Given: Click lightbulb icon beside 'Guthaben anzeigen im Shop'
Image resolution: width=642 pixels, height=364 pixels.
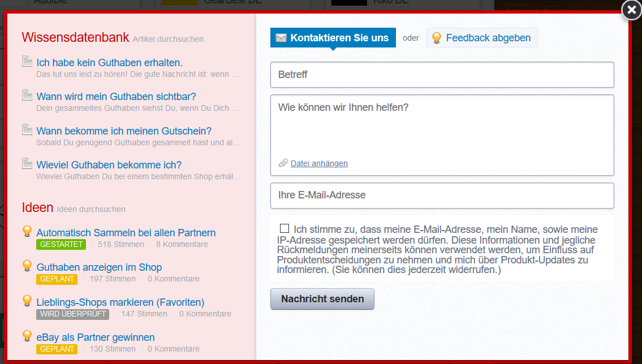Looking at the screenshot, I should click(x=27, y=266).
